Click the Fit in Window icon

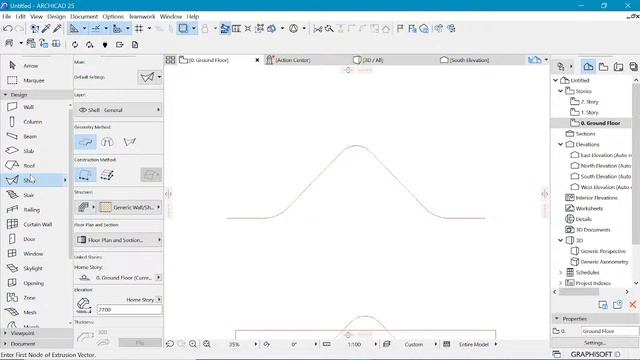click(x=207, y=344)
